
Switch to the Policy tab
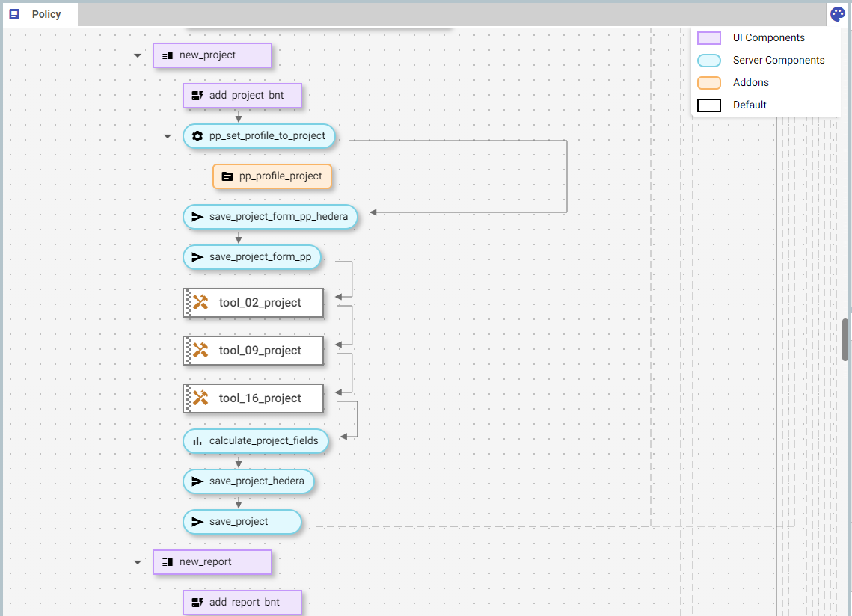pyautogui.click(x=46, y=14)
